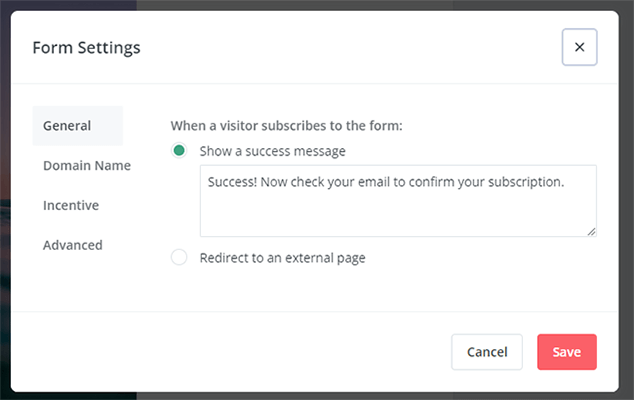
Task: Click the "Redirect to an external page" label
Action: pos(283,258)
